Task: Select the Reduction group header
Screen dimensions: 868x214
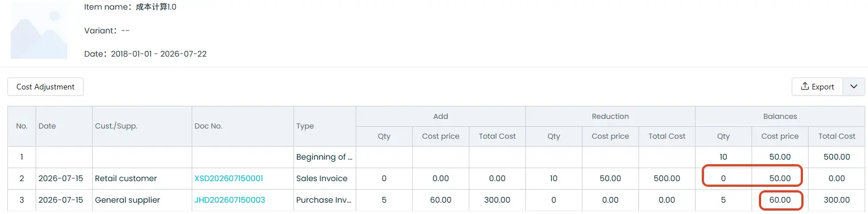Action: click(610, 116)
